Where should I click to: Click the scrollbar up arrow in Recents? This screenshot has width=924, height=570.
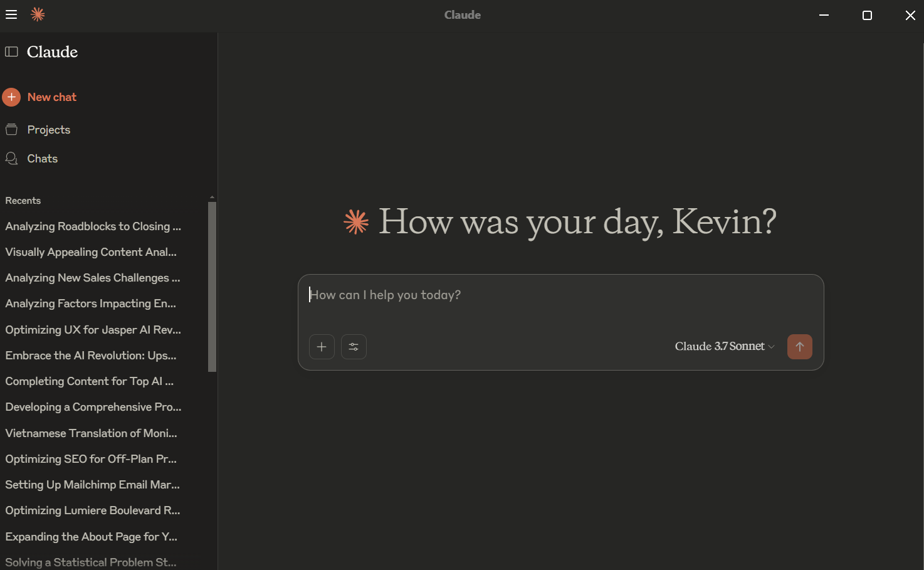(x=212, y=198)
